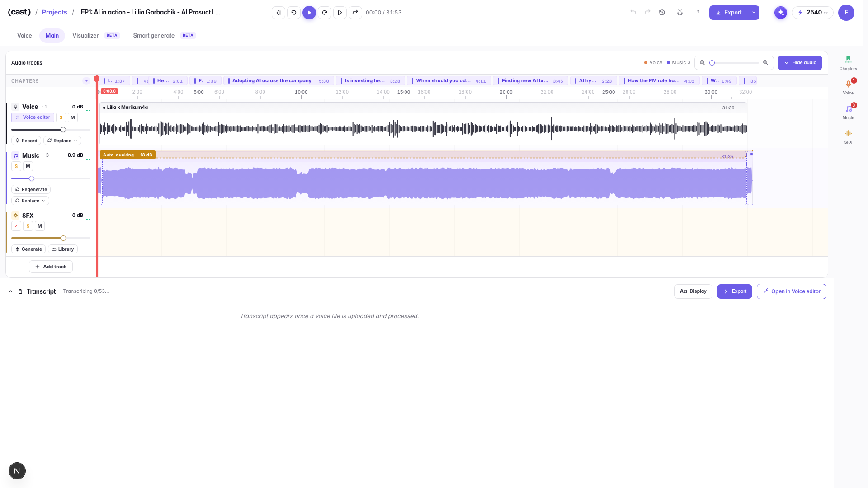Forward playback with clockwise arrow icon
This screenshot has height=488, width=868.
pyautogui.click(x=325, y=13)
